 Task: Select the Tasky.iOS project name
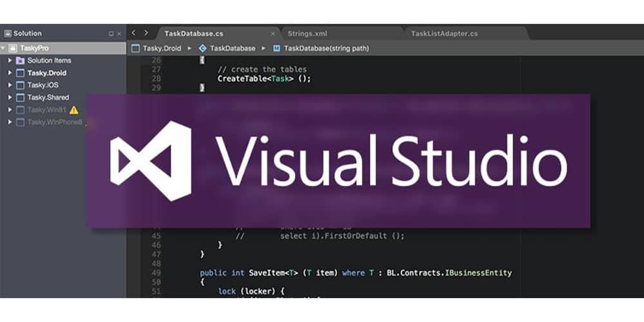(43, 85)
